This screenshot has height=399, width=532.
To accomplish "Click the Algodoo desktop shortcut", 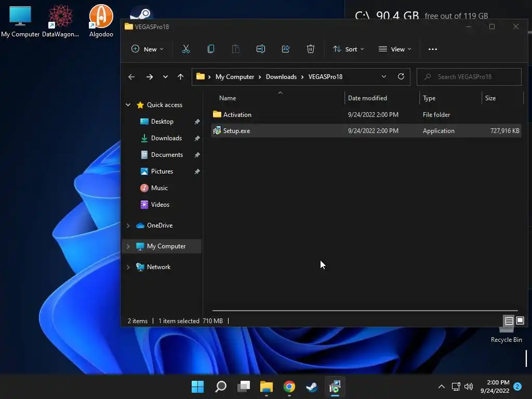I will (101, 21).
